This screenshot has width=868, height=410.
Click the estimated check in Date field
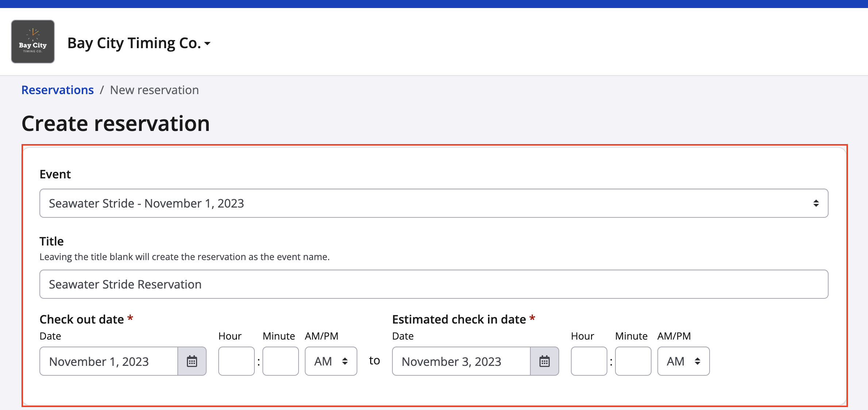461,361
